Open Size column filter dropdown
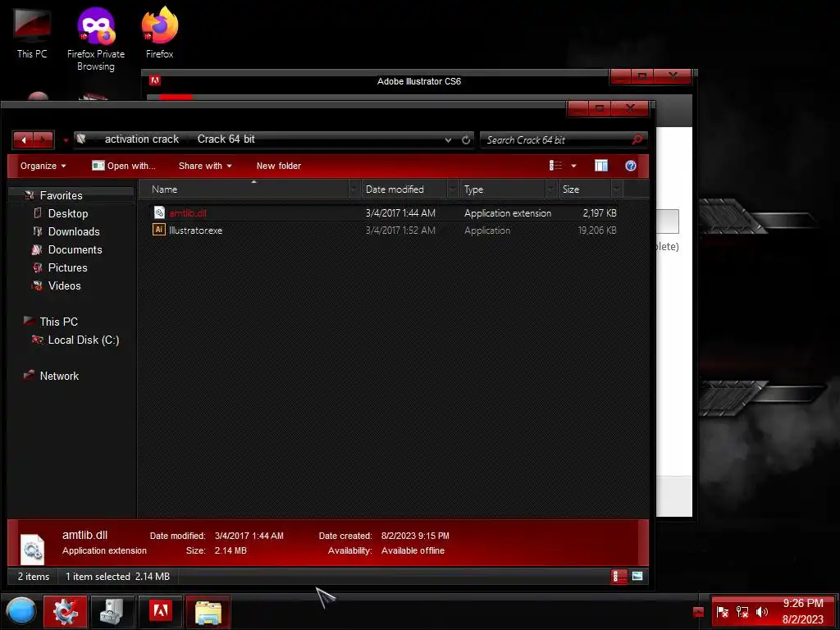The width and height of the screenshot is (840, 630). pos(617,189)
